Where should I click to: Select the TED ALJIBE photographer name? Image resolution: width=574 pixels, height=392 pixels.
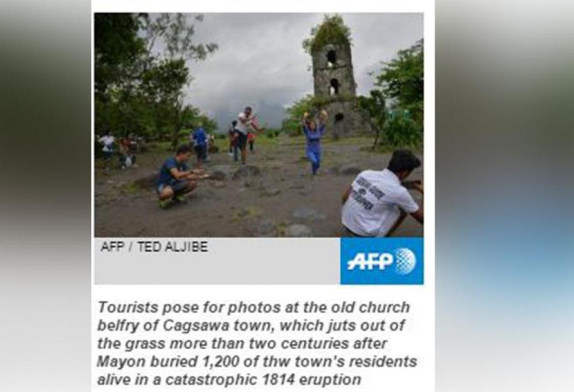point(173,247)
